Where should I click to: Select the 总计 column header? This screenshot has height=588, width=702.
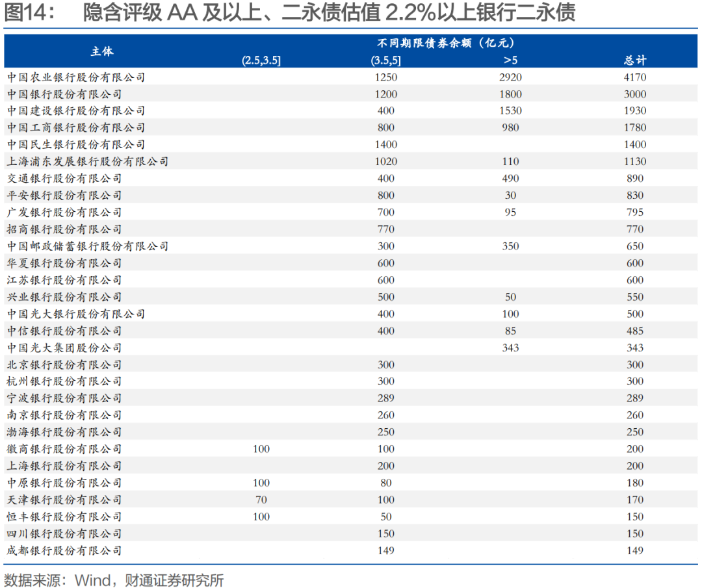635,60
